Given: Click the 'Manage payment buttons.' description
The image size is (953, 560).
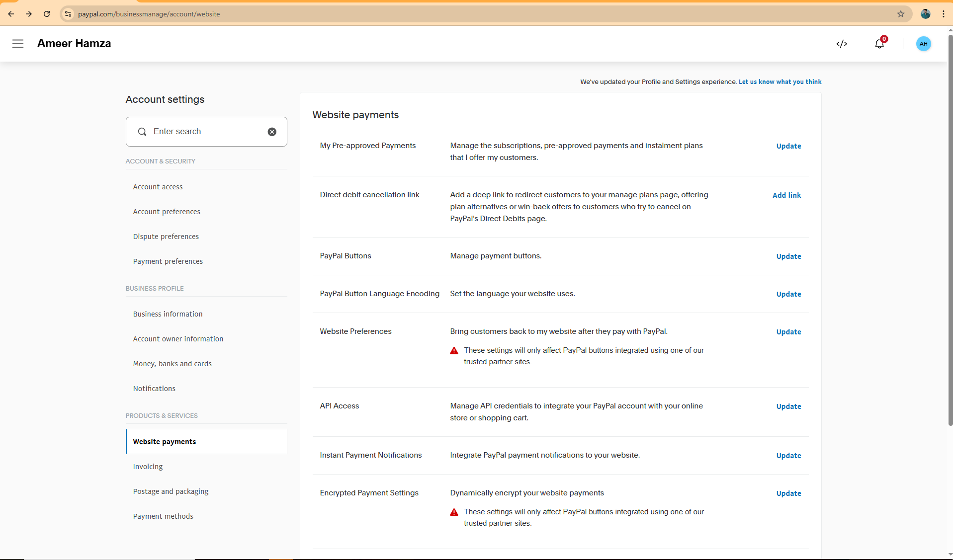Looking at the screenshot, I should [496, 256].
